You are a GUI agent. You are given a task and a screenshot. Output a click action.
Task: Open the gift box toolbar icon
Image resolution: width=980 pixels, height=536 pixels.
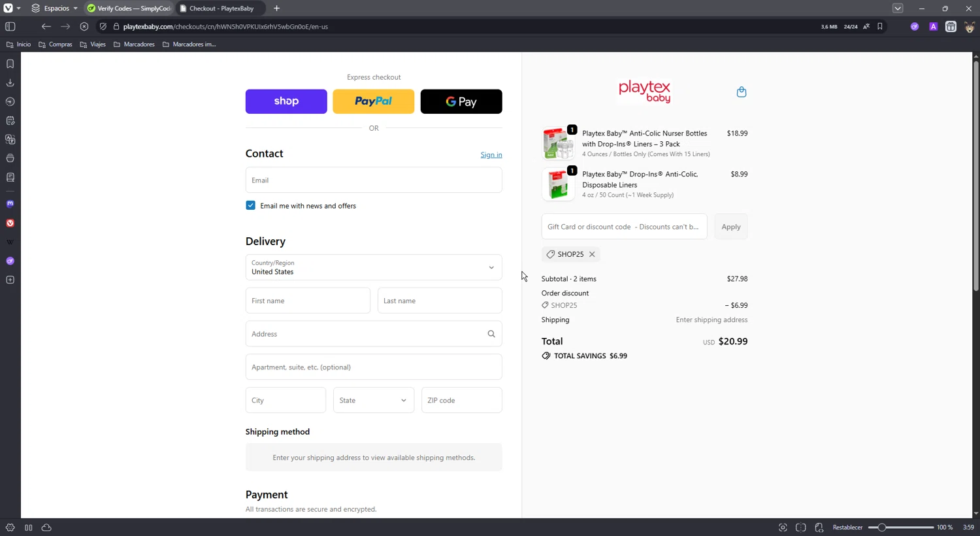[x=951, y=27]
